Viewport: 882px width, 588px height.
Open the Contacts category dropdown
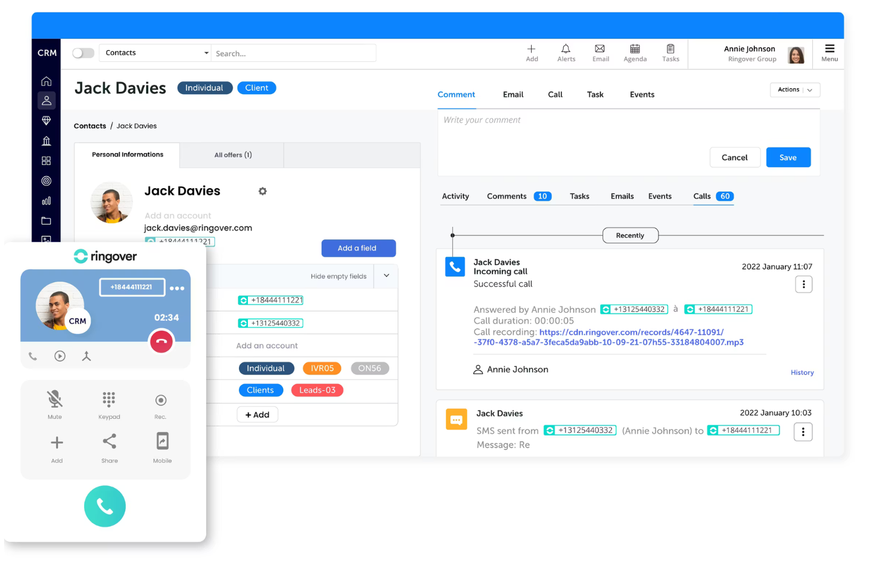tap(154, 52)
